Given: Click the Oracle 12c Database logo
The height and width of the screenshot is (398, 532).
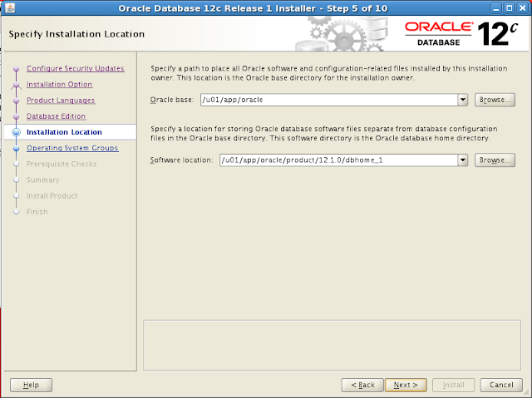Looking at the screenshot, I should (x=461, y=34).
